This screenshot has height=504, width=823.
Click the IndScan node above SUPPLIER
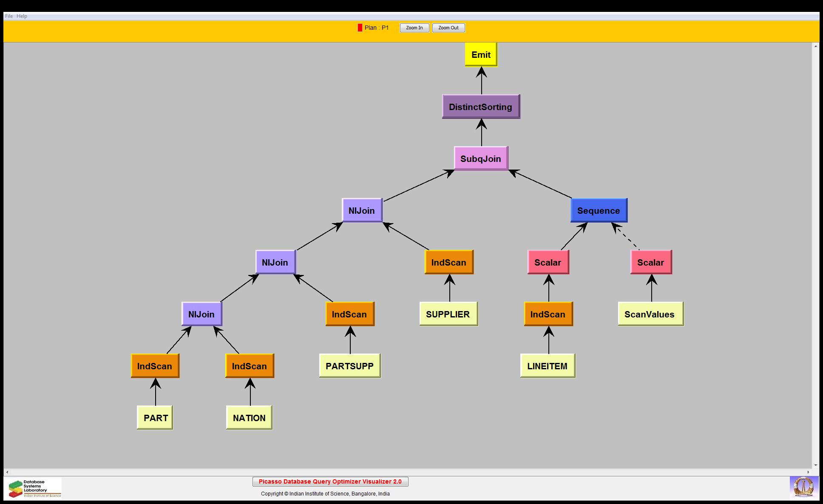click(448, 262)
